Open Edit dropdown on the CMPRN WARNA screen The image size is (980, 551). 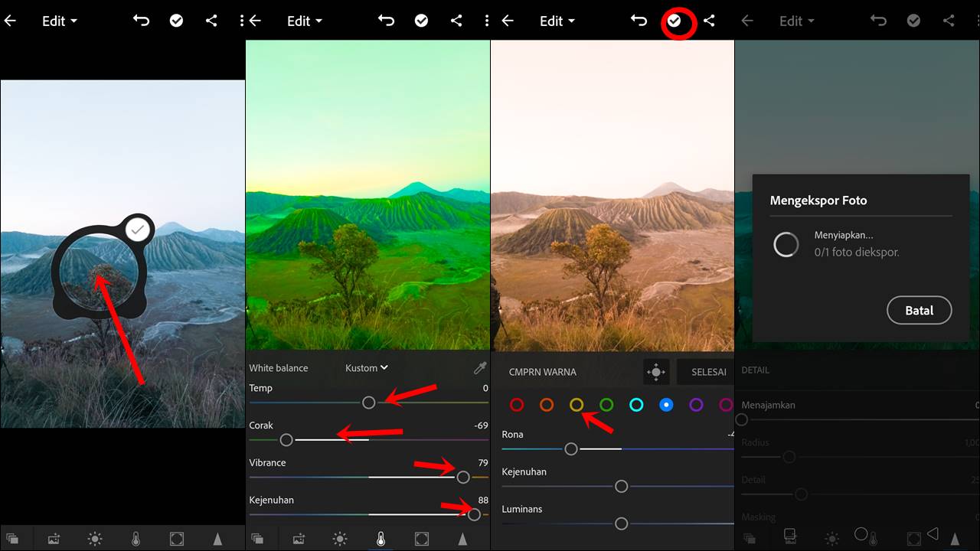click(557, 21)
